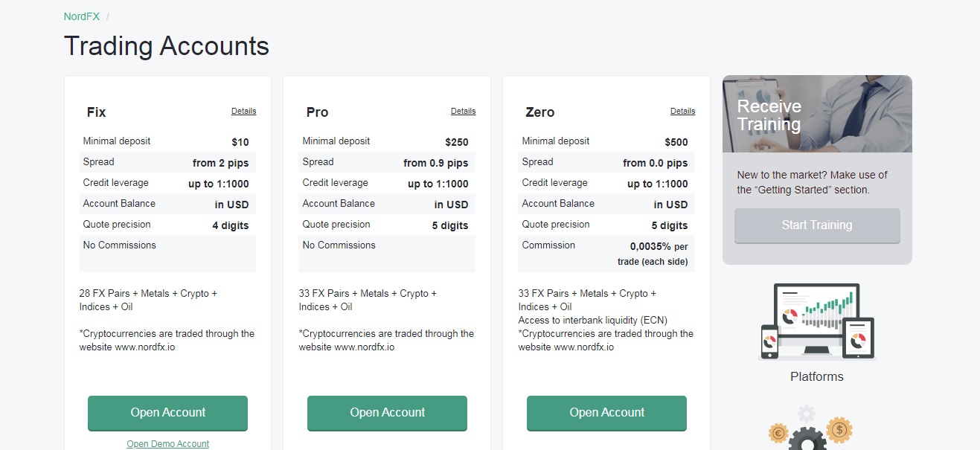
Task: Open Details for the Fix account
Action: pyautogui.click(x=243, y=111)
